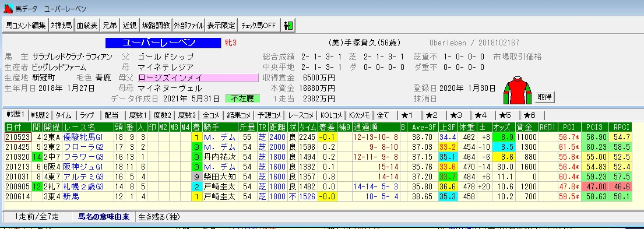The height and width of the screenshot is (229, 644).
Task: Open the 近親 relatives view
Action: click(x=129, y=26)
